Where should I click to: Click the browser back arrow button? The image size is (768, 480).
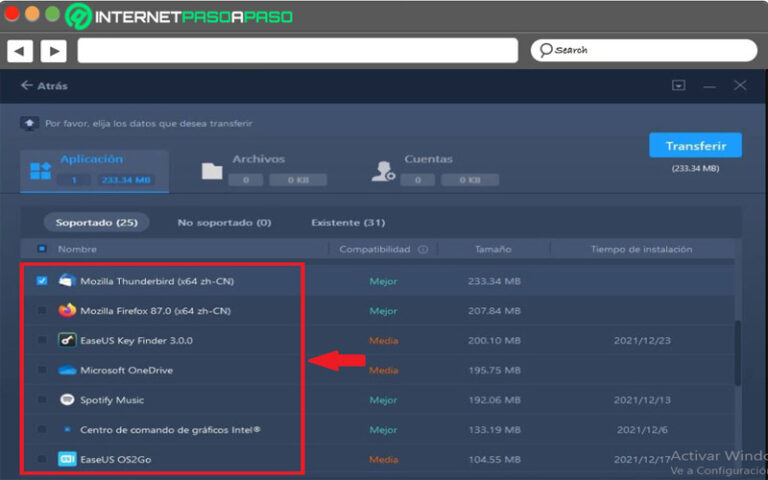pos(20,51)
